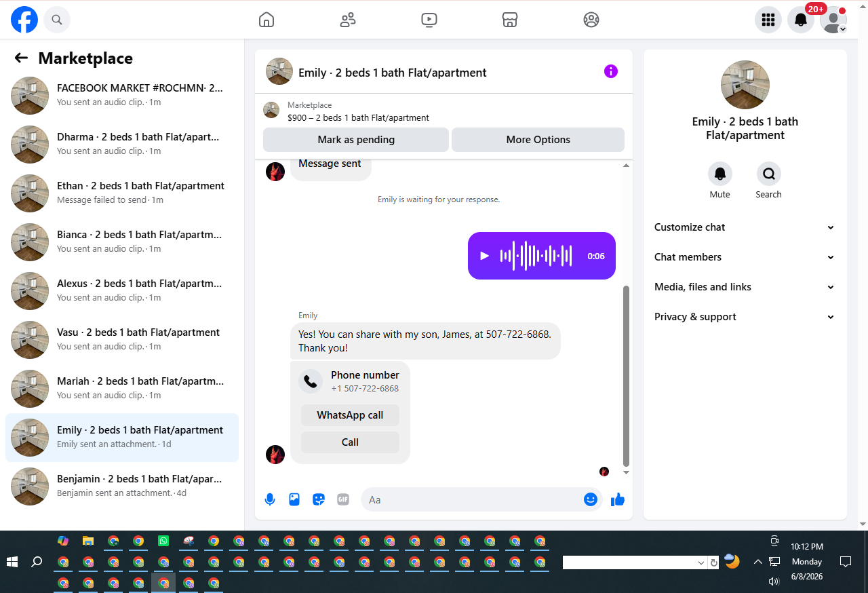Click the More Options button
Screen dimensions: 868x593
click(538, 140)
